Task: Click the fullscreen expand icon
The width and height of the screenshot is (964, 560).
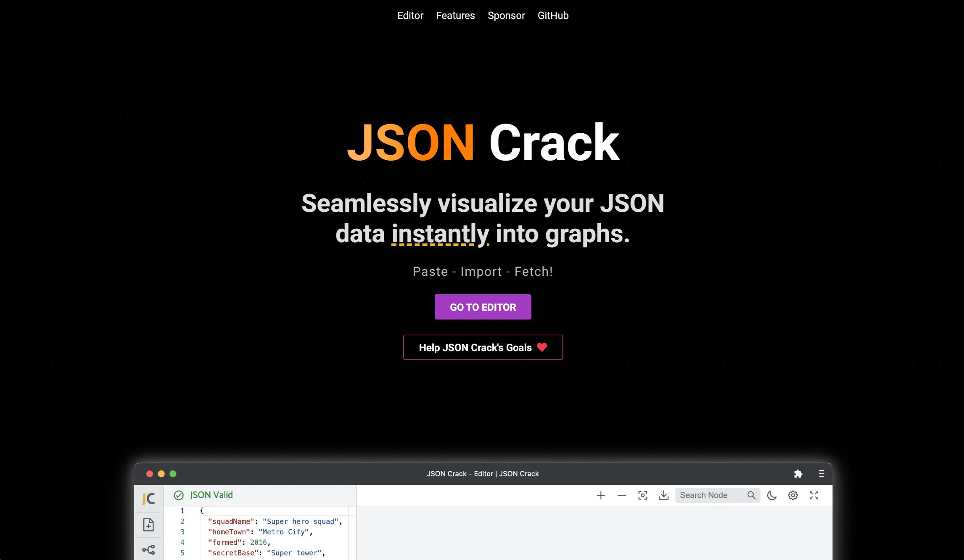Action: click(x=814, y=495)
